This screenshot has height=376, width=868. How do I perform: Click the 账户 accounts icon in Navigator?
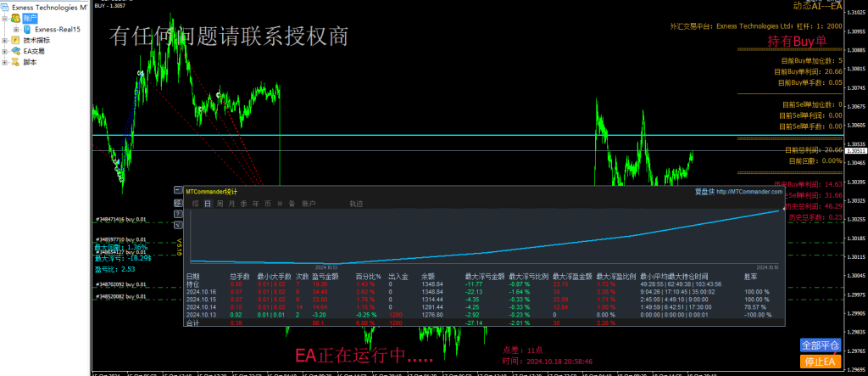pyautogui.click(x=15, y=19)
